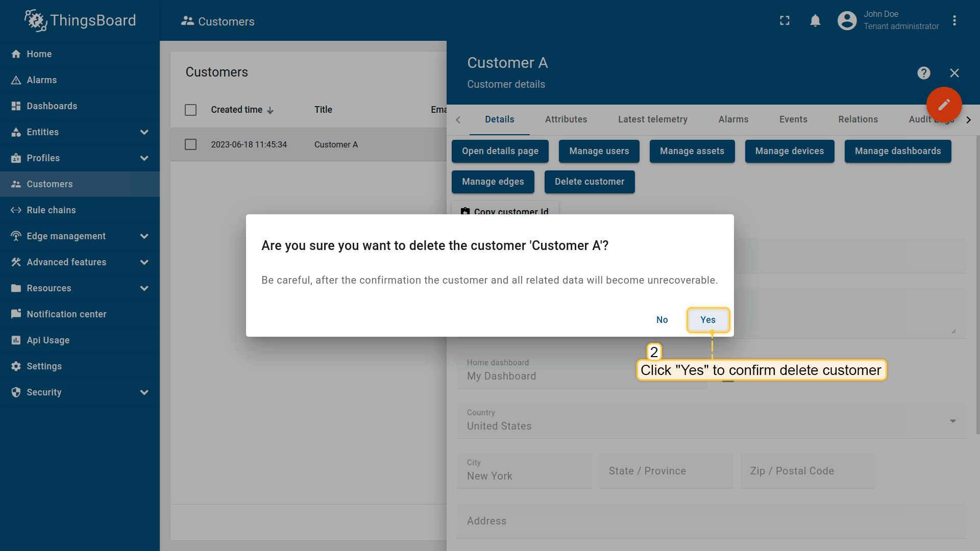The height and width of the screenshot is (551, 980).
Task: Click the ThingsBoard logo
Action: point(80,20)
